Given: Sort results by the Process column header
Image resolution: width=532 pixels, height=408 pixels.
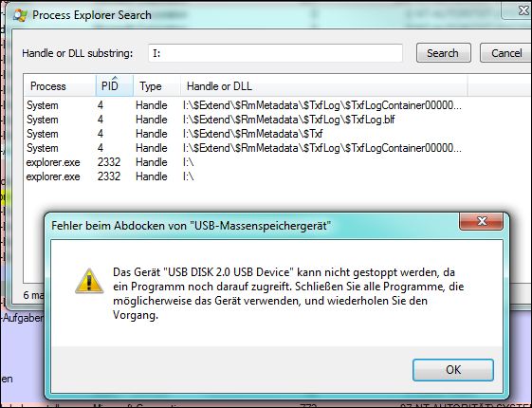Looking at the screenshot, I should coord(60,86).
